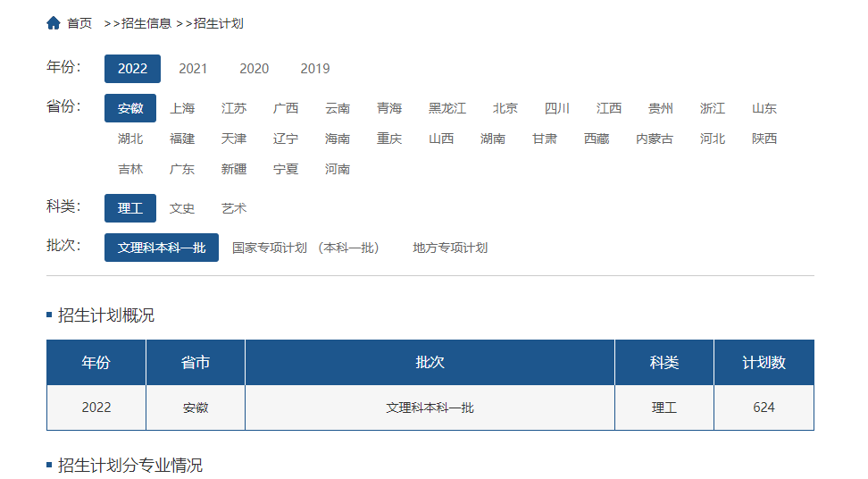Pick province 天津

(x=234, y=139)
